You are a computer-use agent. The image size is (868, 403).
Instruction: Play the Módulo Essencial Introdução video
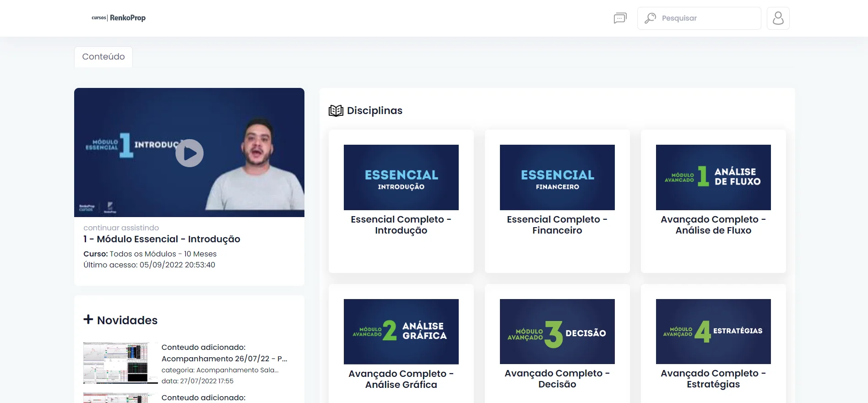(190, 153)
